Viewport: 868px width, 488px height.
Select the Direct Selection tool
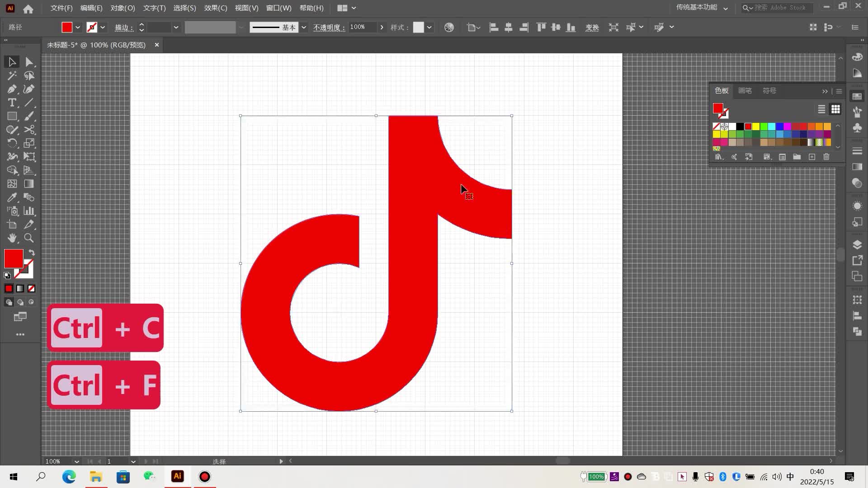click(x=29, y=62)
